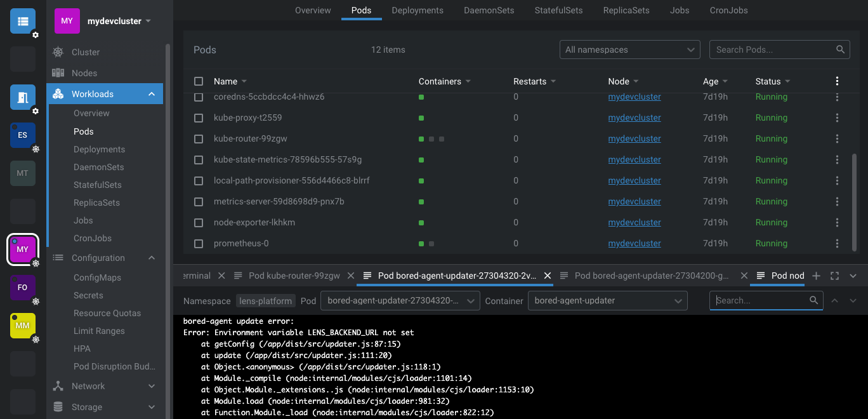
Task: Open Secrets in sidebar
Action: tap(88, 295)
